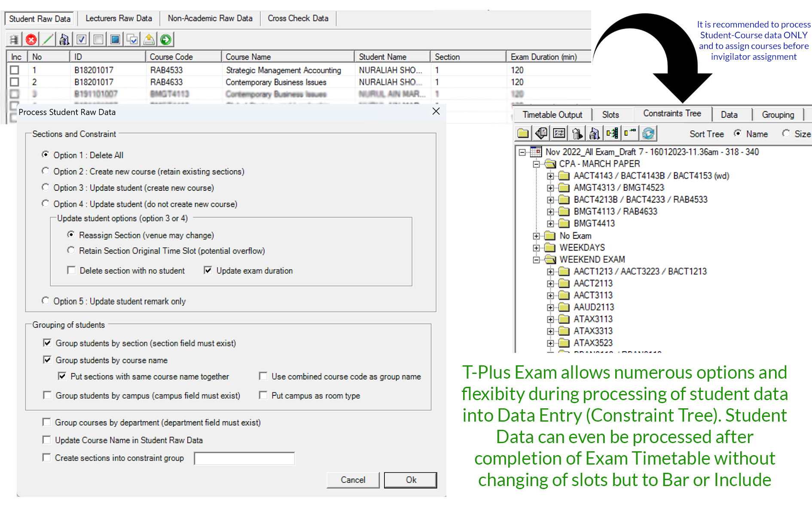Viewport: 812px width, 508px height.
Task: Click the red delete icon in toolbar
Action: (x=31, y=40)
